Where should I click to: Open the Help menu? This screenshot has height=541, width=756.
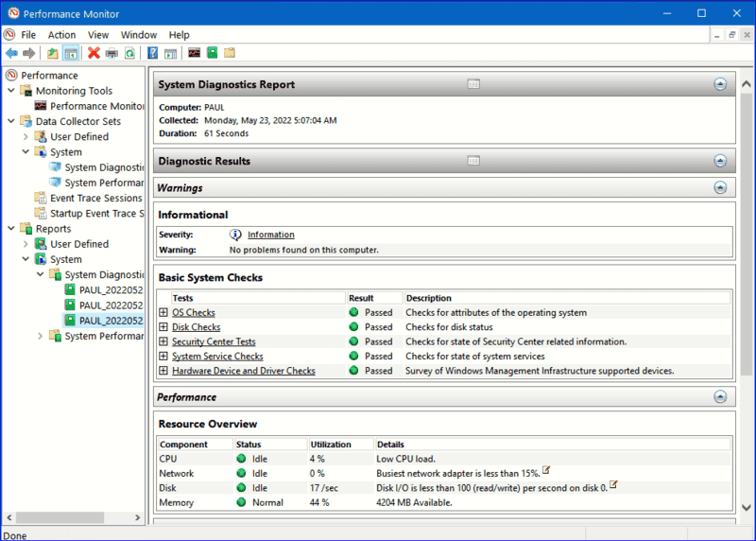click(x=179, y=35)
